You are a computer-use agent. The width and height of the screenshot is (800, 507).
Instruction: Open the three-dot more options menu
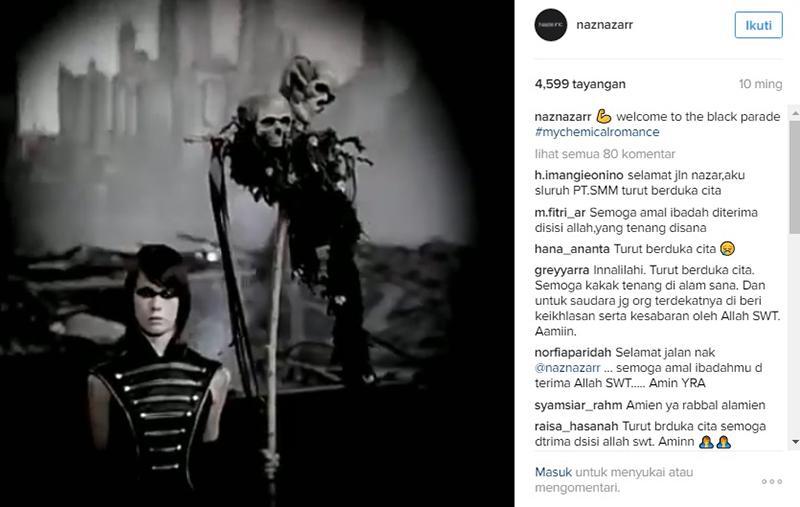(x=771, y=481)
